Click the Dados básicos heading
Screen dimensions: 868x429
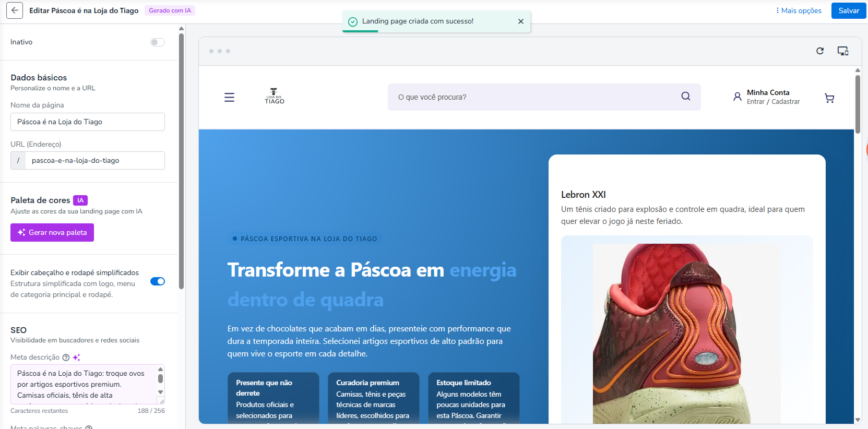click(39, 77)
